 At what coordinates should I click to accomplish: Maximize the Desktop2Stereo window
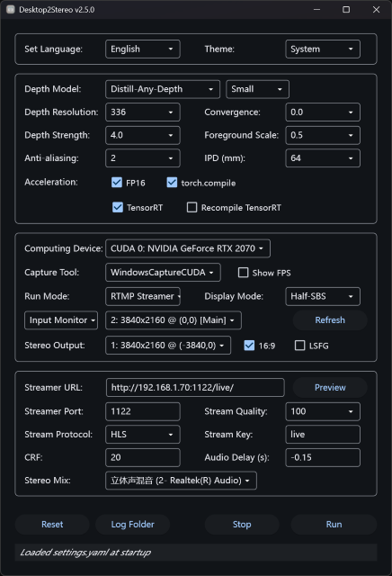point(346,10)
